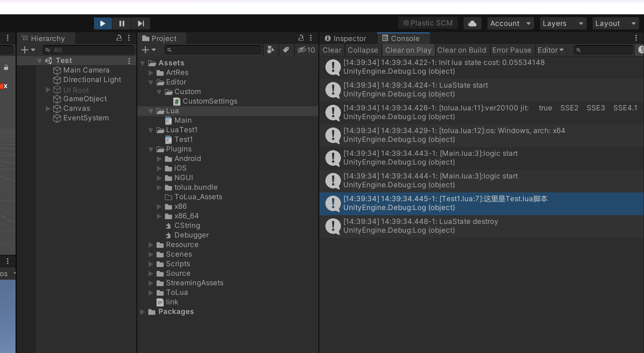Focus the Console search field
The height and width of the screenshot is (353, 644).
coord(603,50)
